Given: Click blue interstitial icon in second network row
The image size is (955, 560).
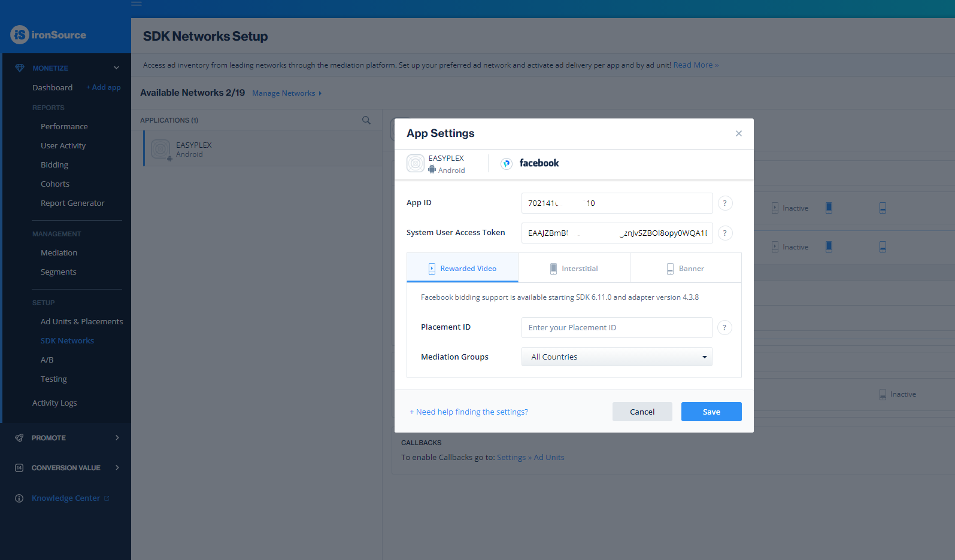Looking at the screenshot, I should [829, 246].
